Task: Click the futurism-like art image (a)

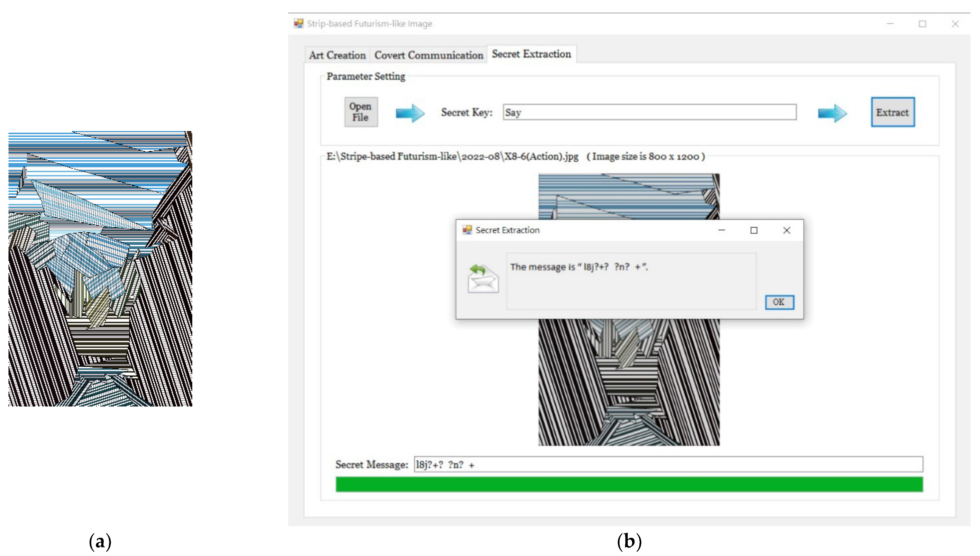Action: click(100, 268)
